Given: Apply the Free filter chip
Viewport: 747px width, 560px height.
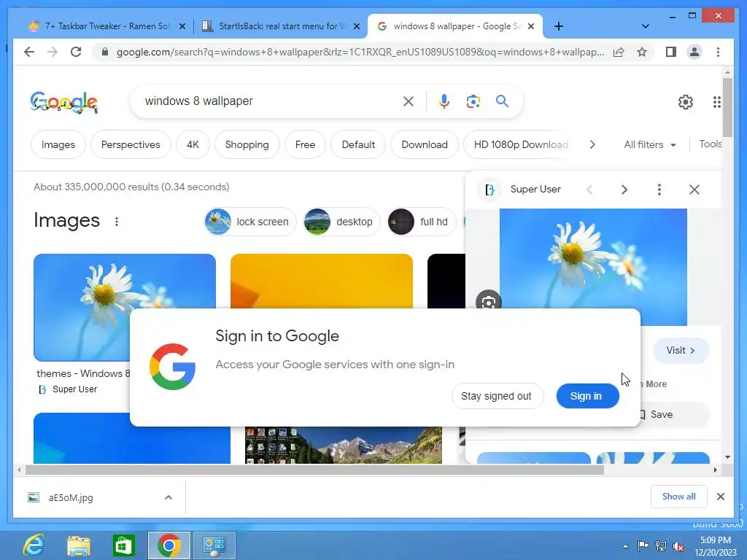Looking at the screenshot, I should [x=305, y=144].
